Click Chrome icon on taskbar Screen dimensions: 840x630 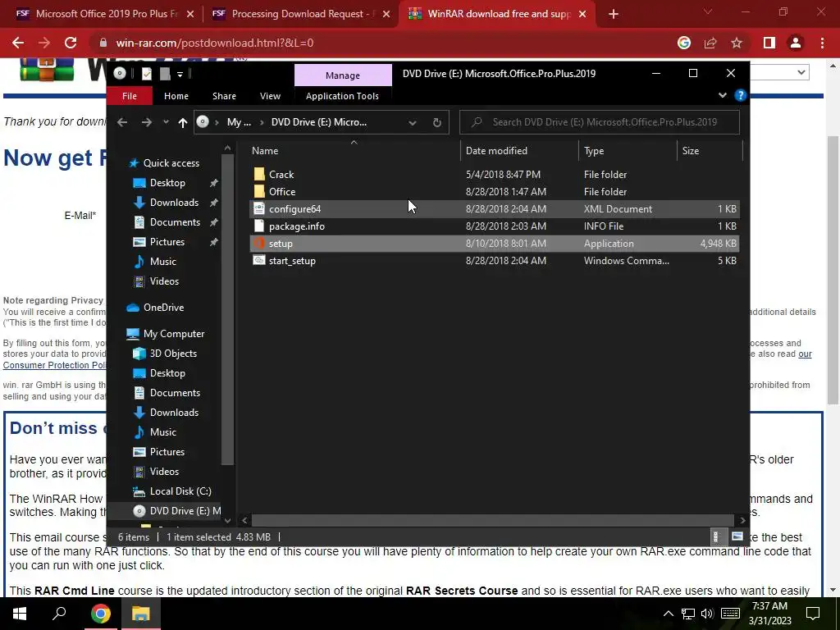(100, 614)
